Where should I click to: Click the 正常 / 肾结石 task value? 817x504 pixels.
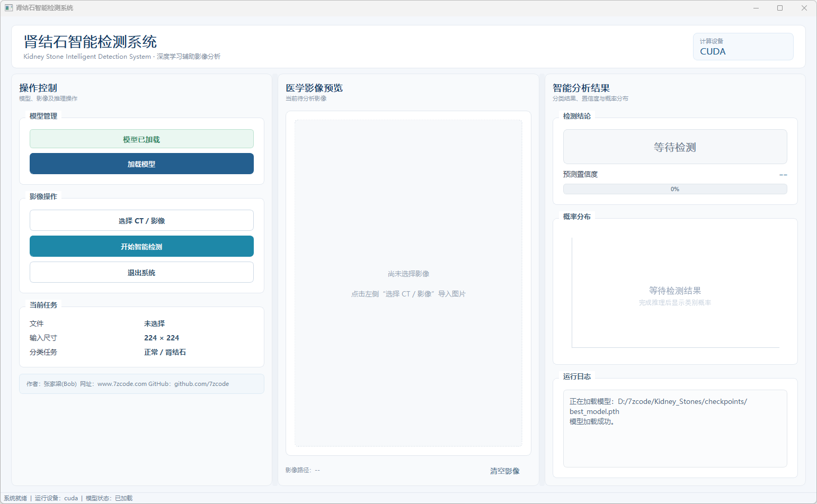(165, 352)
